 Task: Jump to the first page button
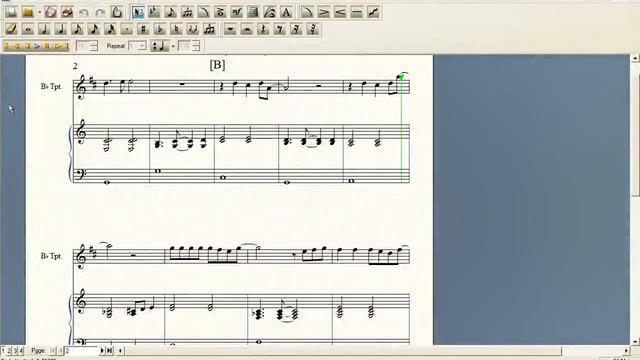[53, 351]
